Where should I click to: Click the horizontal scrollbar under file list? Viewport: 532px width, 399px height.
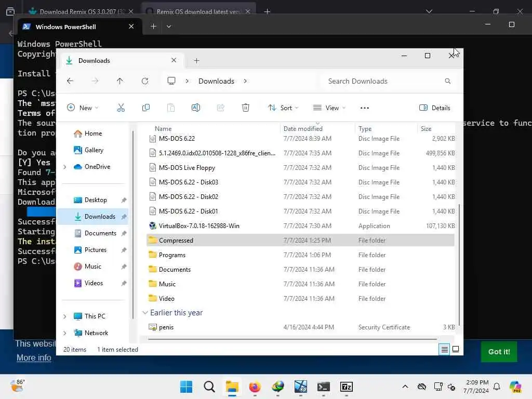click(292, 339)
